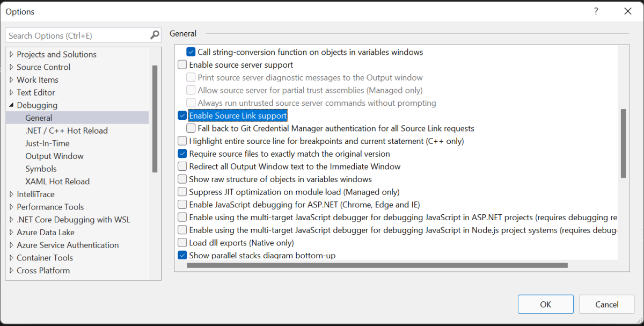Open XAML Hot Reload settings page
644x326 pixels.
click(x=57, y=182)
